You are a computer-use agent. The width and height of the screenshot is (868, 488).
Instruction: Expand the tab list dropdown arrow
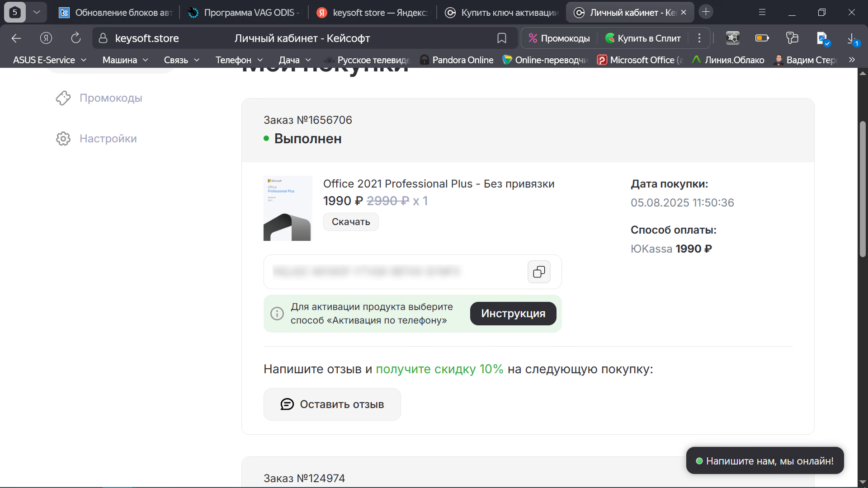pos(37,12)
